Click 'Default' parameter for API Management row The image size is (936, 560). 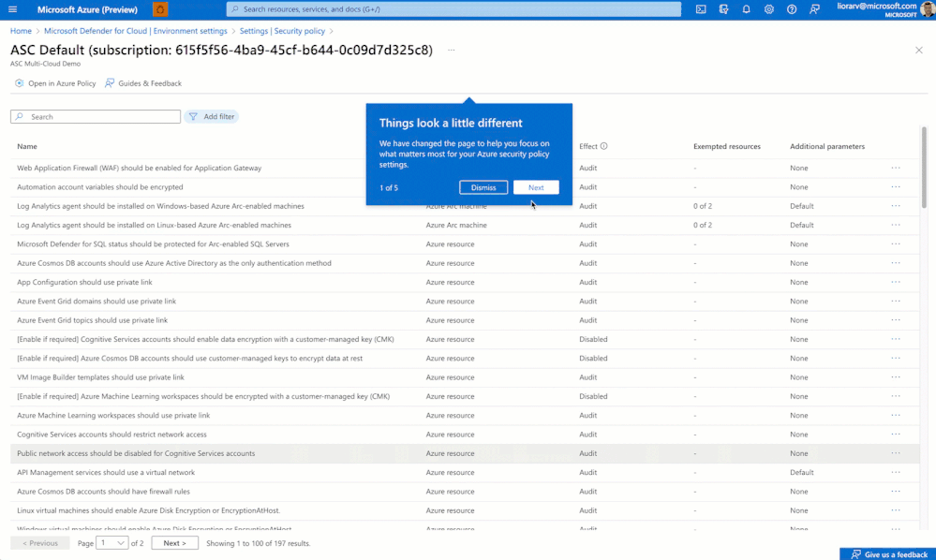coord(801,472)
